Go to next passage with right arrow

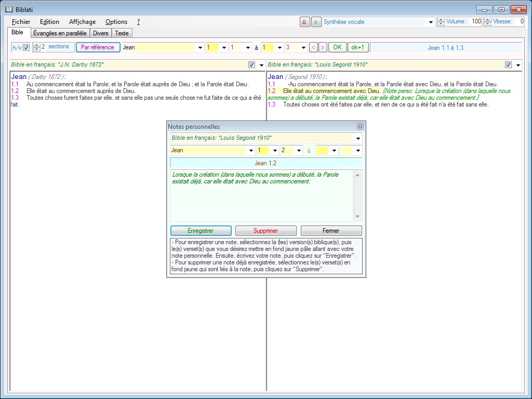(x=323, y=47)
